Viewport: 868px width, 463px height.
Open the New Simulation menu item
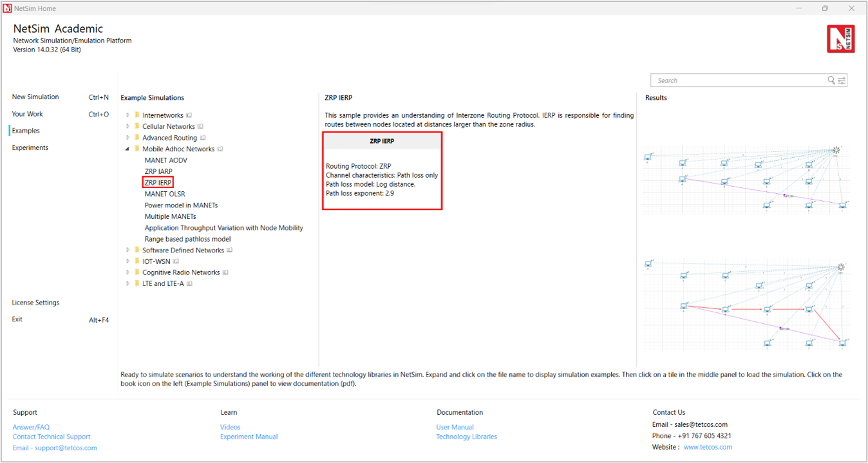[x=35, y=97]
